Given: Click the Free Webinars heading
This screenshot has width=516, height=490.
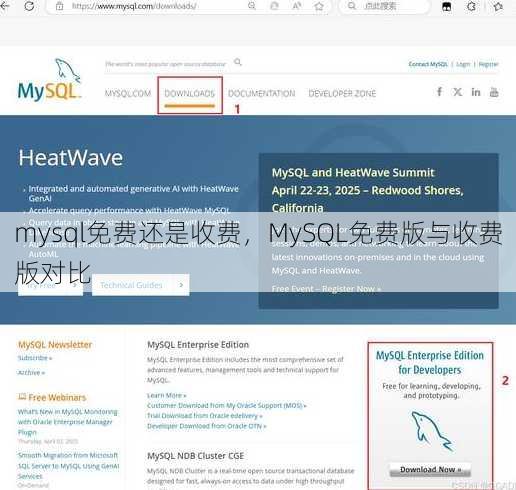Looking at the screenshot, I should [x=57, y=397].
